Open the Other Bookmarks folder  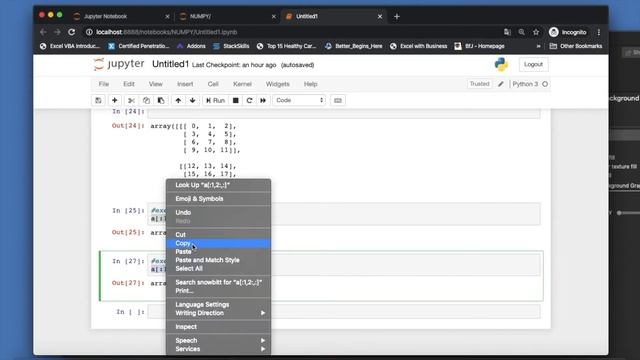click(576, 46)
